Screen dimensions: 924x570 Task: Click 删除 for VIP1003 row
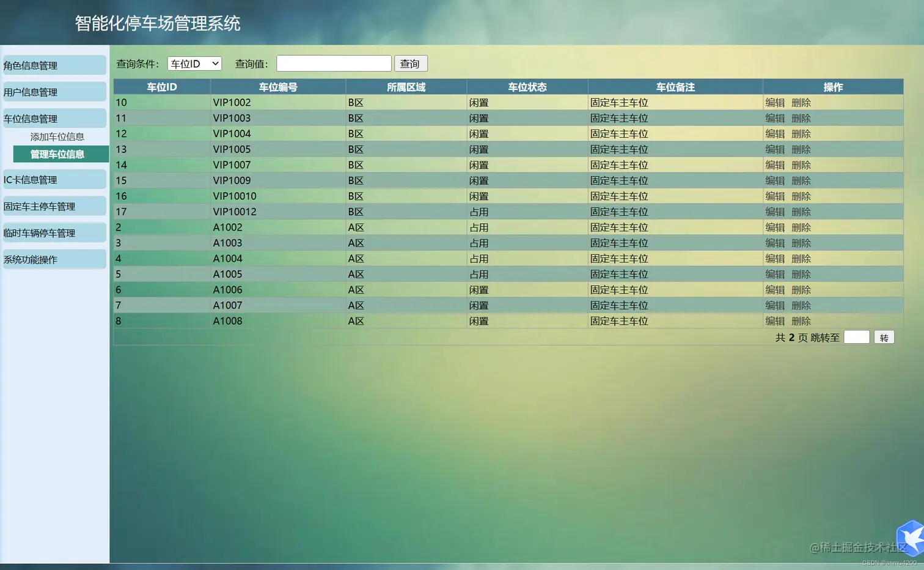pyautogui.click(x=801, y=118)
